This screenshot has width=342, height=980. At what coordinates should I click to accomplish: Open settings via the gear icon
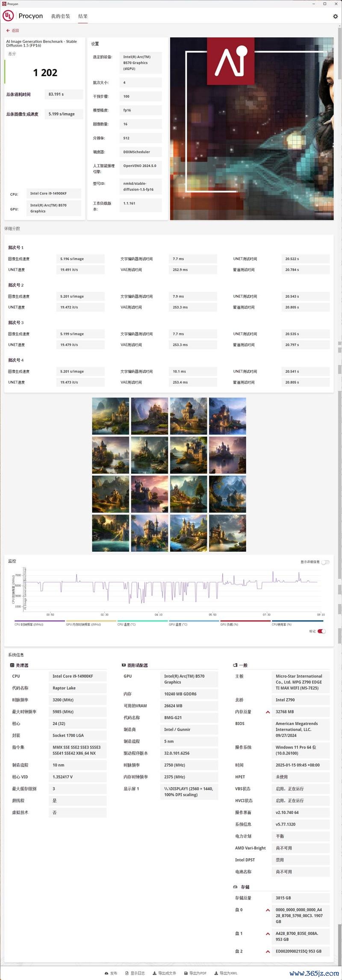click(x=335, y=16)
